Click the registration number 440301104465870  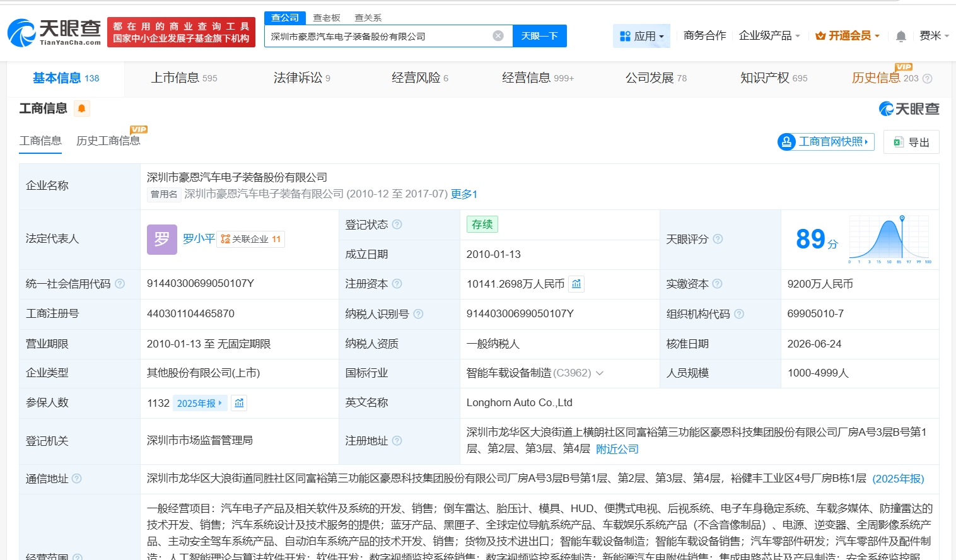click(190, 314)
